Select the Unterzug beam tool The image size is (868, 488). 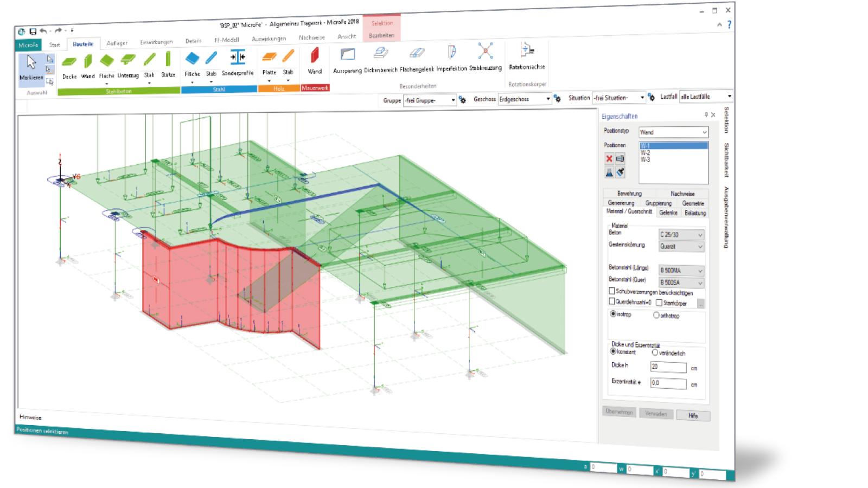[128, 66]
